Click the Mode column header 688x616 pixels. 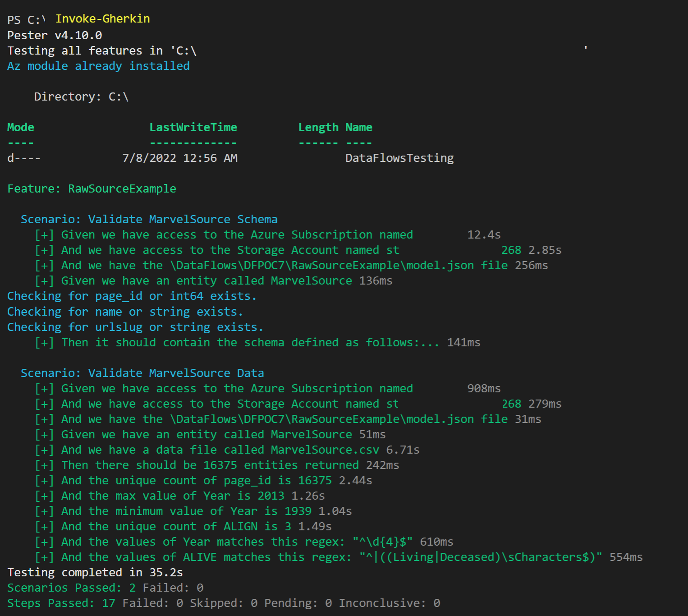point(21,128)
